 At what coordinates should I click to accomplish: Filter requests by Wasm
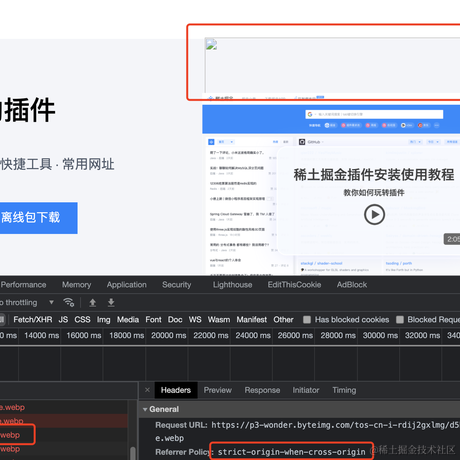[219, 320]
